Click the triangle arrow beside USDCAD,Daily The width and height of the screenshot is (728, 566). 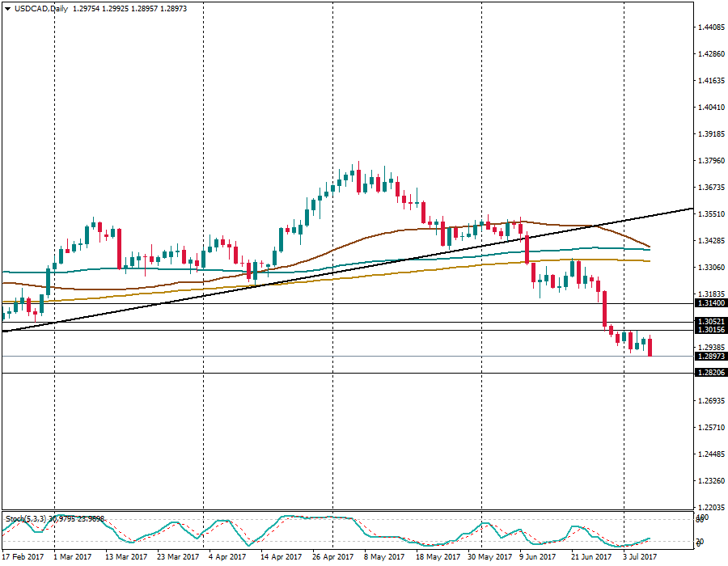(7, 7)
